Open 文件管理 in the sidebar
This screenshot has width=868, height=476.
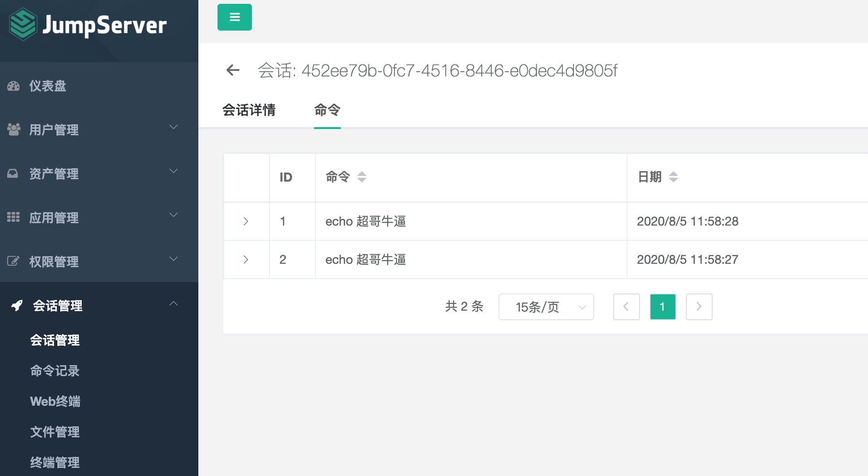click(55, 432)
